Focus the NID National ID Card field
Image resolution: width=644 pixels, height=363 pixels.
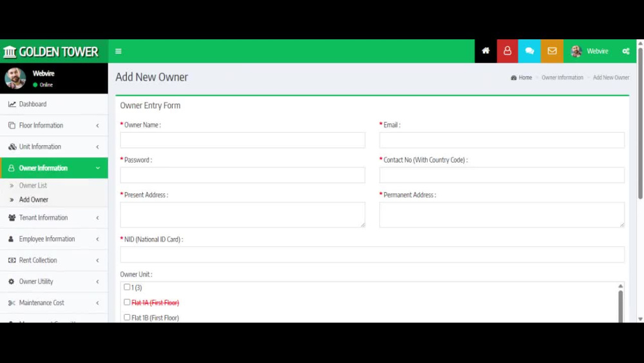(x=372, y=255)
